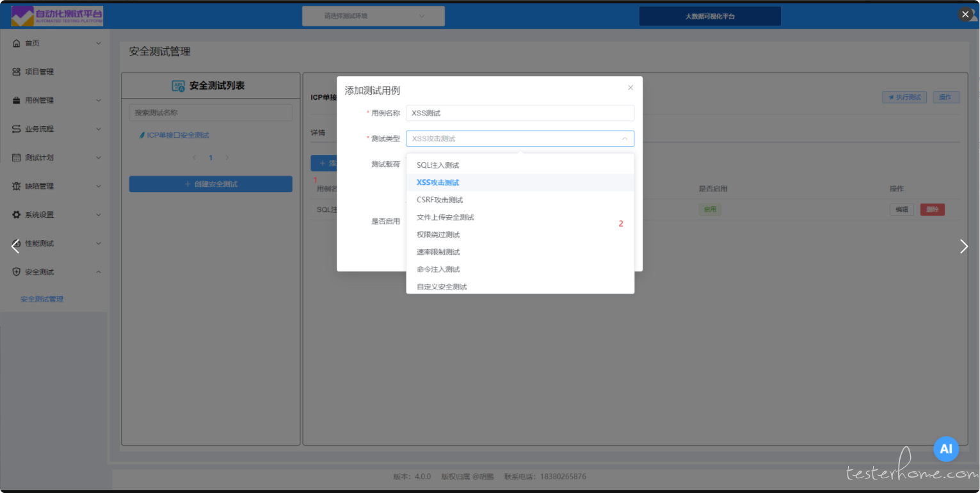The height and width of the screenshot is (493, 980).
Task: Open the blue AI assistant bubble
Action: 945,449
